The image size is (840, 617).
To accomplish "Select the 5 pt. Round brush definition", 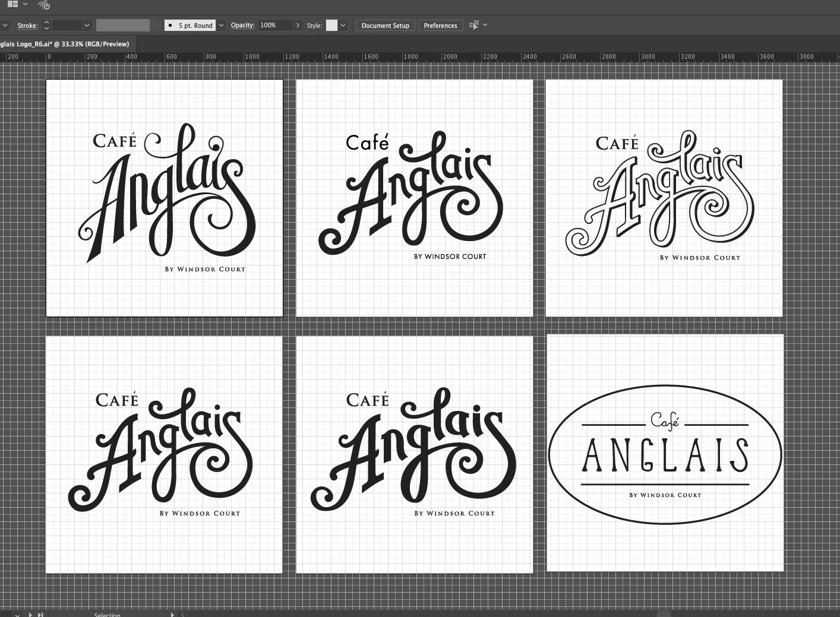I will point(190,26).
